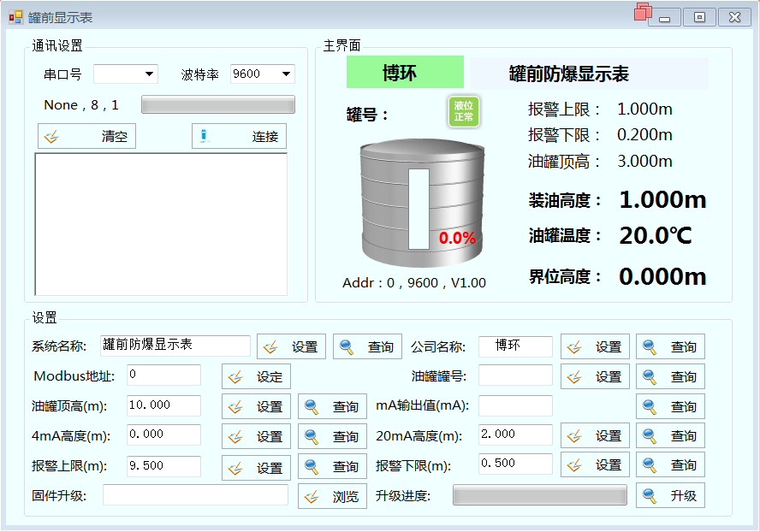Click the green 液位正常 status icon
Viewport: 760px width, 532px height.
[x=463, y=109]
